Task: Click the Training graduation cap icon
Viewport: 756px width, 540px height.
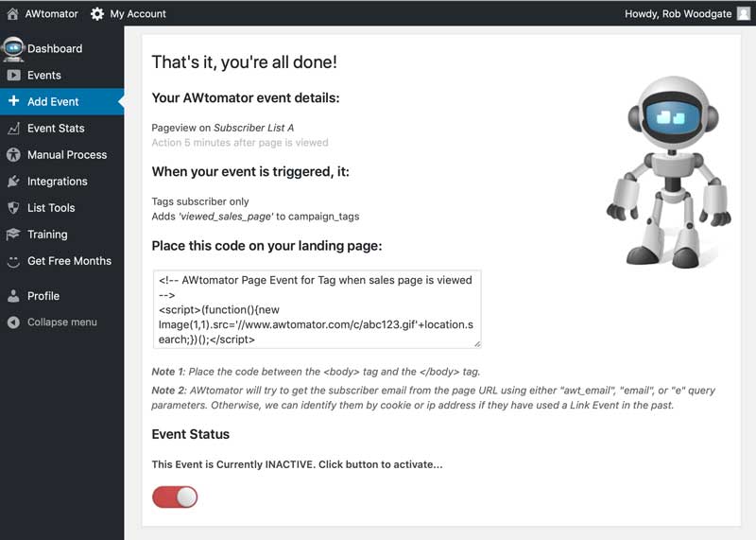Action: [x=13, y=234]
